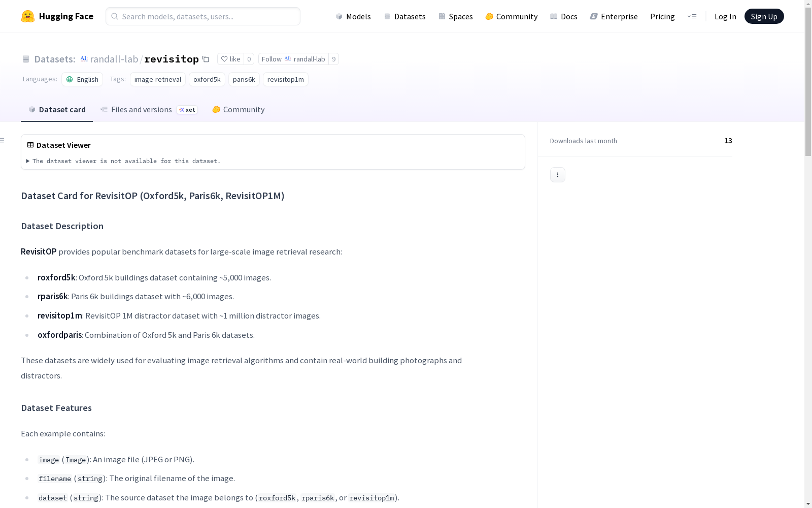
Task: Select the English language tag
Action: (x=82, y=79)
